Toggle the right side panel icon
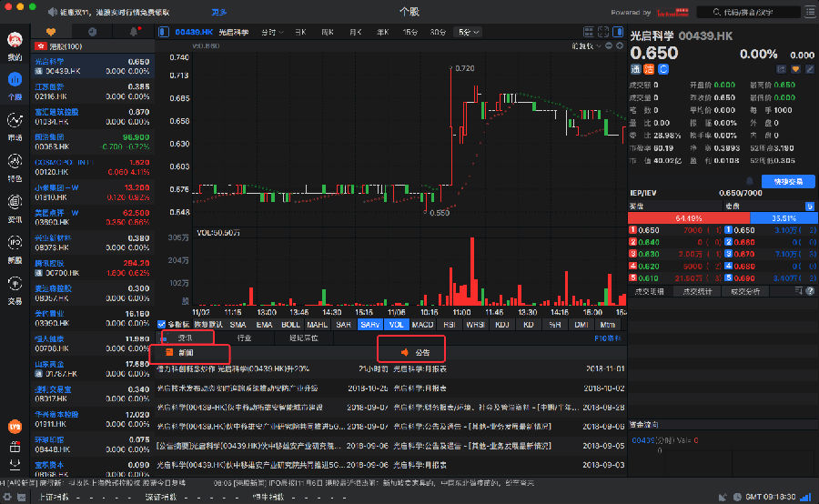The image size is (819, 504). (618, 32)
